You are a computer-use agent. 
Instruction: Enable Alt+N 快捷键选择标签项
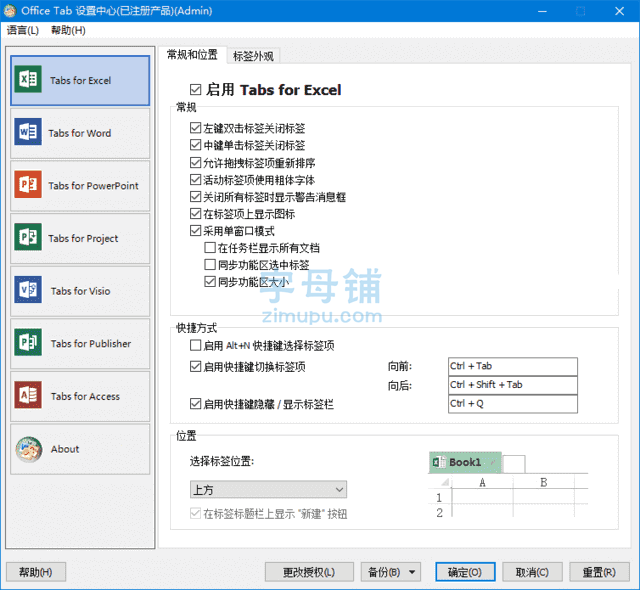[x=196, y=346]
